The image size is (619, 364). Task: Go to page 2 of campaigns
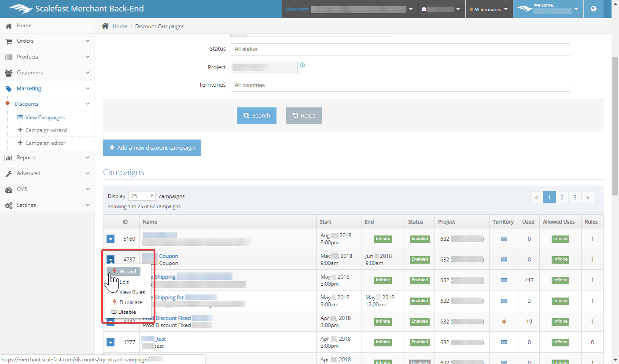point(562,198)
